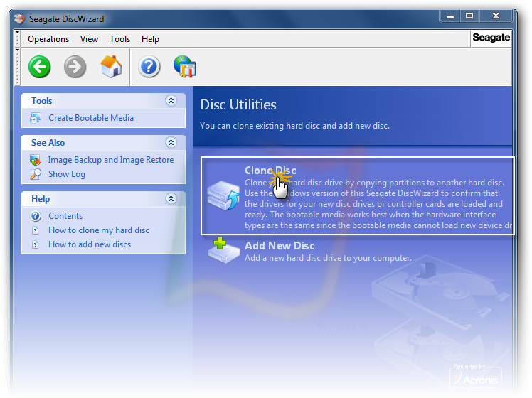Viewport: 532px width, 398px height.
Task: Click the Add New Disc drive icon
Action: click(223, 251)
